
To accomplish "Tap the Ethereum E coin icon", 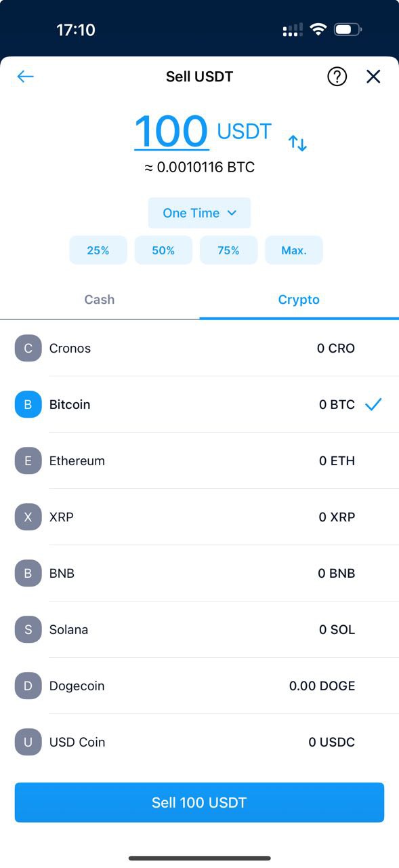I will [x=28, y=461].
